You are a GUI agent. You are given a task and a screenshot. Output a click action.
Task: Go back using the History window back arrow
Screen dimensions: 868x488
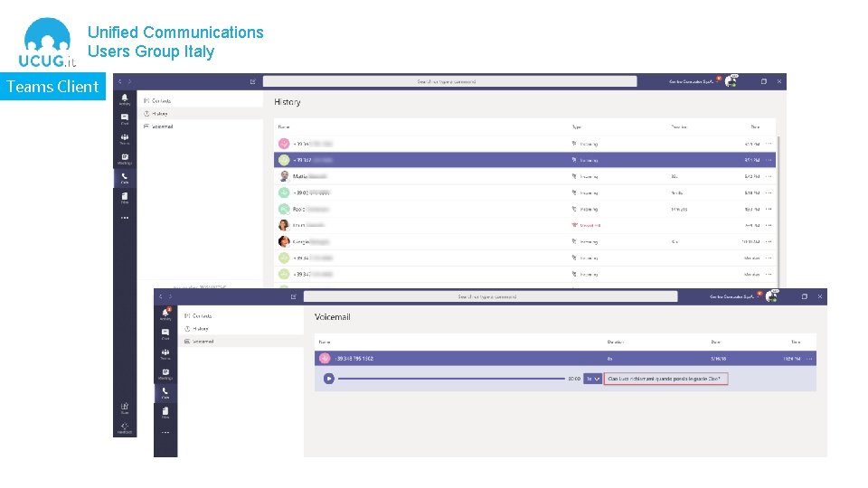click(x=120, y=81)
